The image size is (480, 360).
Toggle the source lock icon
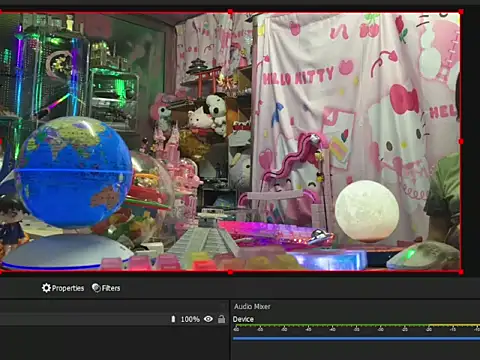pyautogui.click(x=221, y=319)
